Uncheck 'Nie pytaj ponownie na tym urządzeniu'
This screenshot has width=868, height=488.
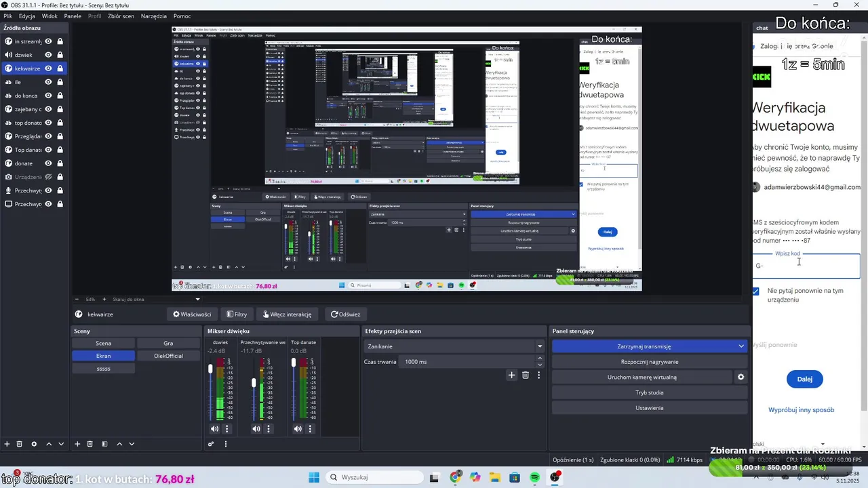(x=756, y=291)
